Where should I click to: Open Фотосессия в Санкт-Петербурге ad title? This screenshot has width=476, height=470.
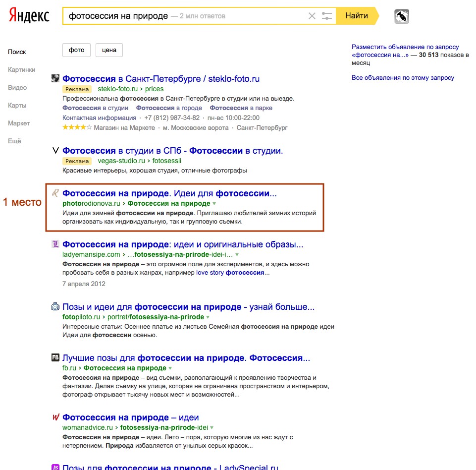(161, 79)
